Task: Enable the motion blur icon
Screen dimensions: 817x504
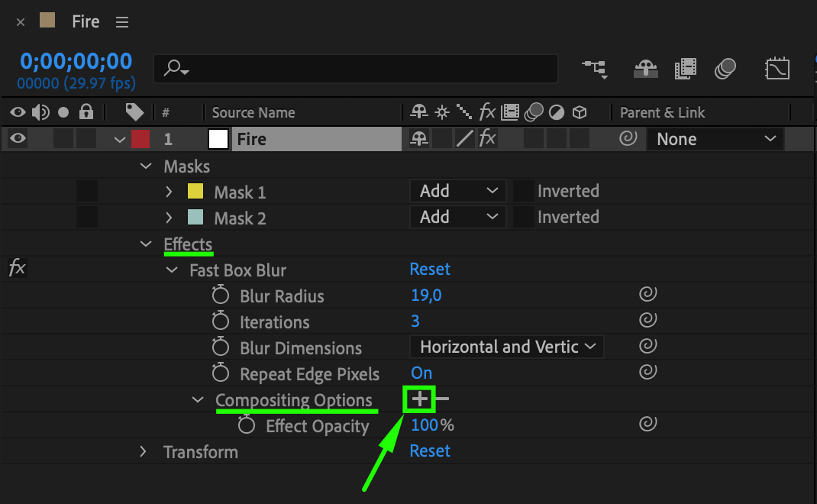Action: 725,69
